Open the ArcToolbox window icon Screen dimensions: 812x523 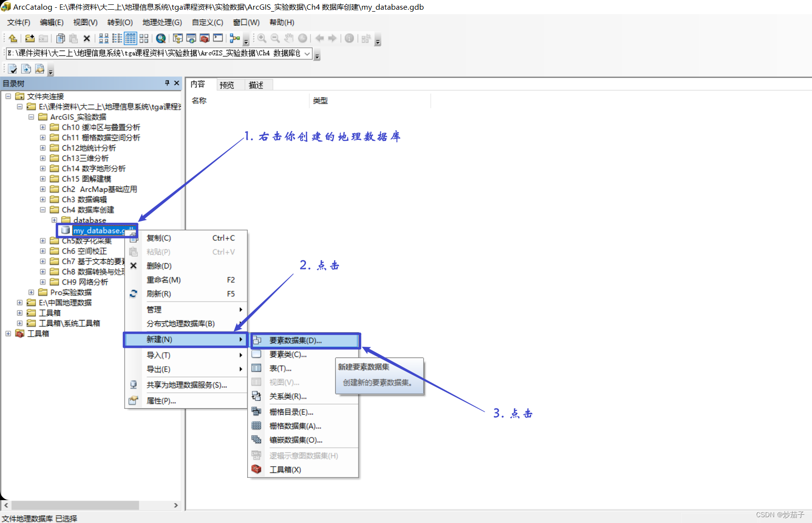coord(205,38)
